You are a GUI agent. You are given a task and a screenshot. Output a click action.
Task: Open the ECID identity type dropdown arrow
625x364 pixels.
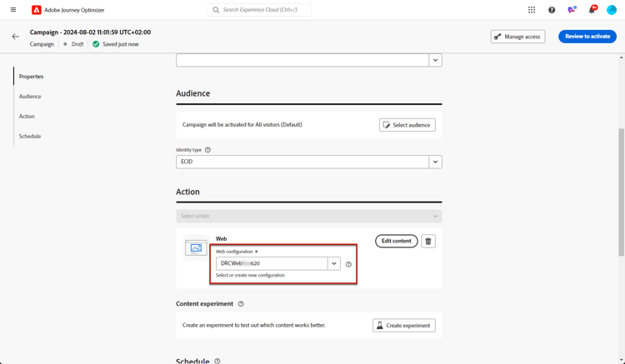pyautogui.click(x=435, y=162)
